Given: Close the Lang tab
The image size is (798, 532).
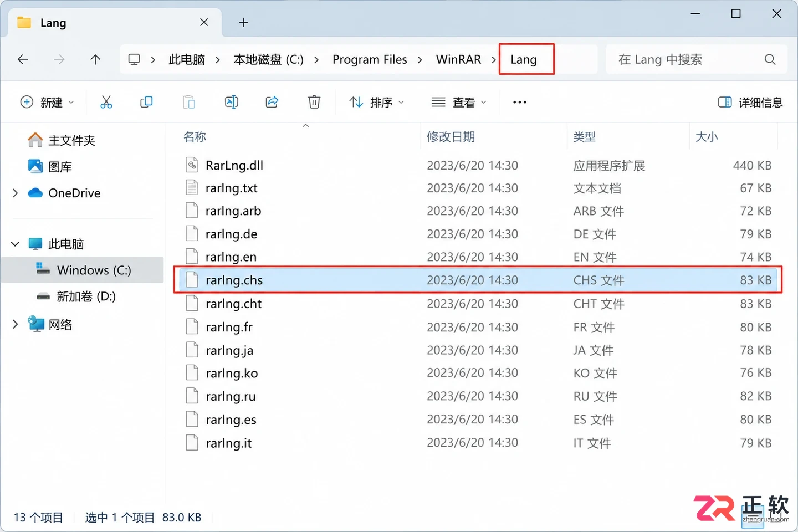Looking at the screenshot, I should coord(204,22).
